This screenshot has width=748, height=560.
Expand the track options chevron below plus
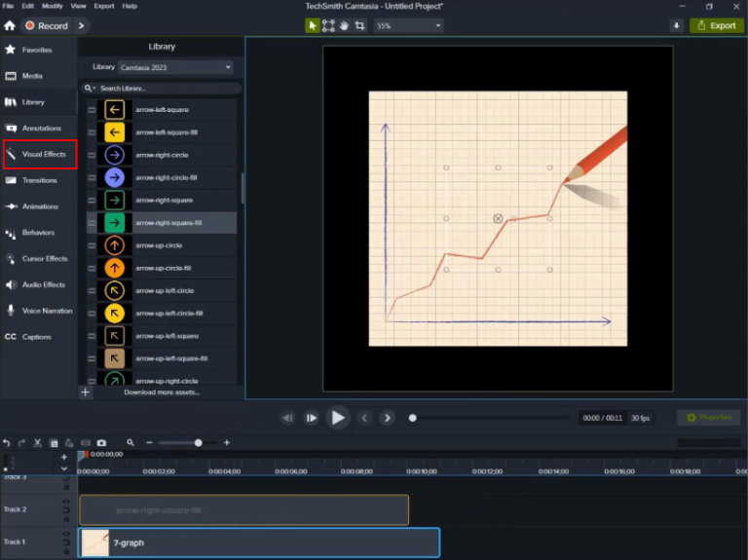pos(64,468)
